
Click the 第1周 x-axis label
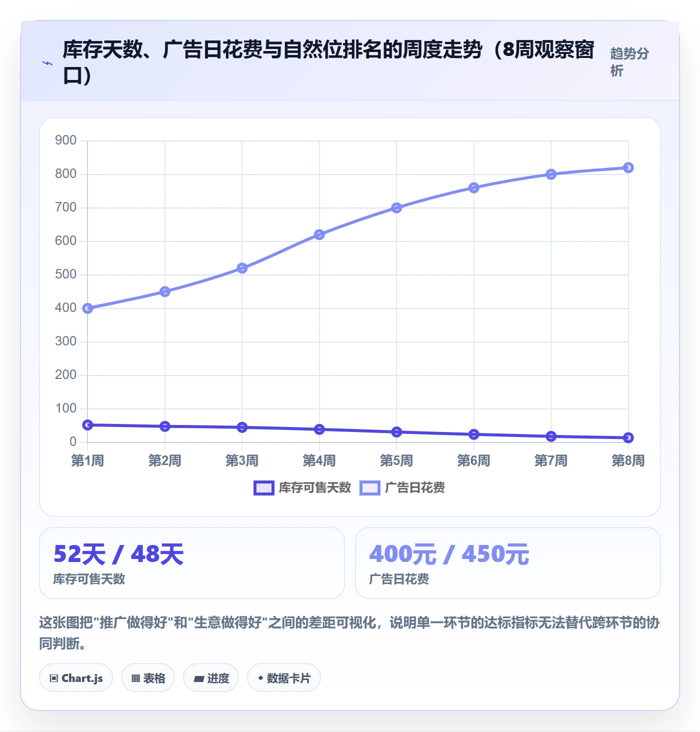point(87,460)
